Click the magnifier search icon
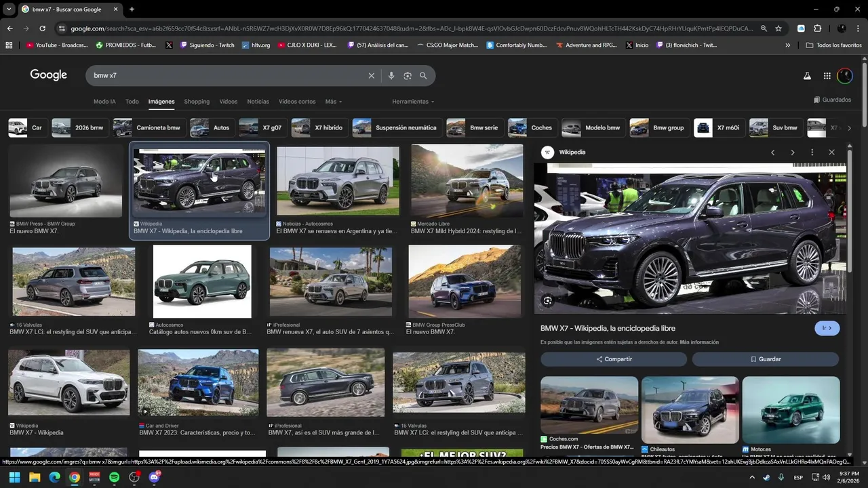 pyautogui.click(x=423, y=76)
